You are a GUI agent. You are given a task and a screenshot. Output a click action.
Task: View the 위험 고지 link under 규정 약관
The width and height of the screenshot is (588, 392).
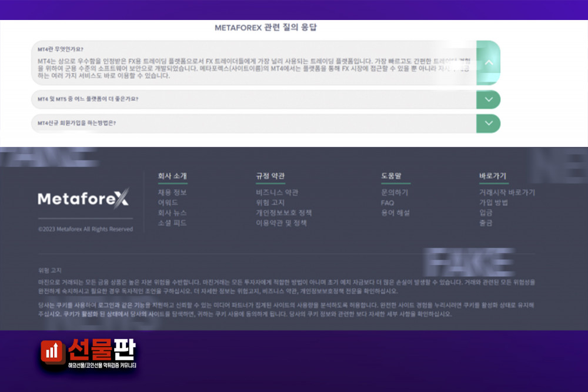coord(270,203)
